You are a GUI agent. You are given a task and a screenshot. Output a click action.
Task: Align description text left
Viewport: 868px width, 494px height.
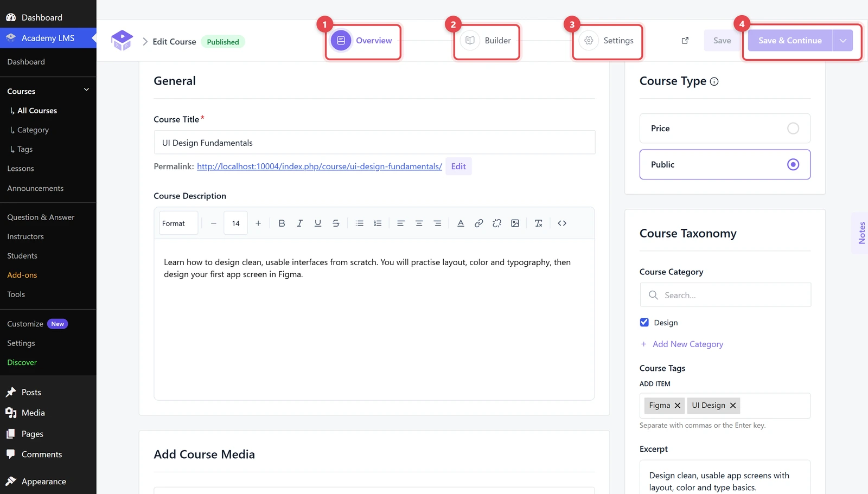pos(401,223)
